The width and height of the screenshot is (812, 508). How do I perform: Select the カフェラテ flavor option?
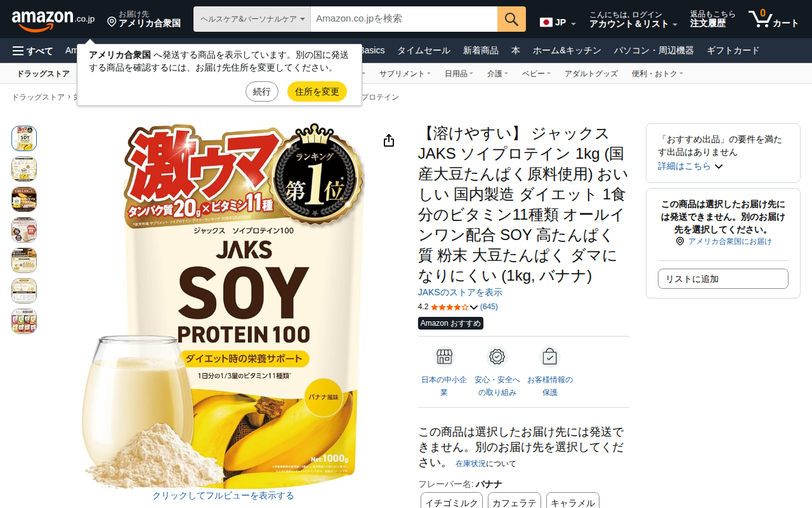[514, 501]
